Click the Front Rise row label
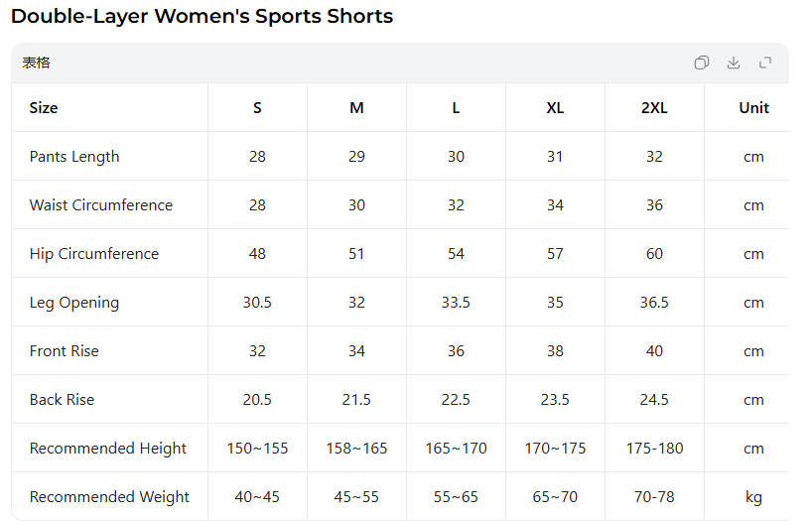812x521 pixels. 65,351
